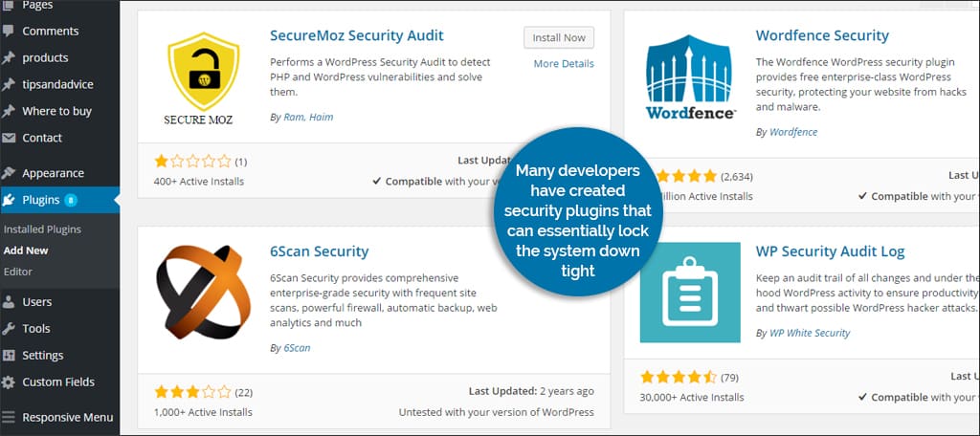The height and width of the screenshot is (436, 980).
Task: Click the hamburger icon beside Responsive Menu
Action: pos(8,417)
